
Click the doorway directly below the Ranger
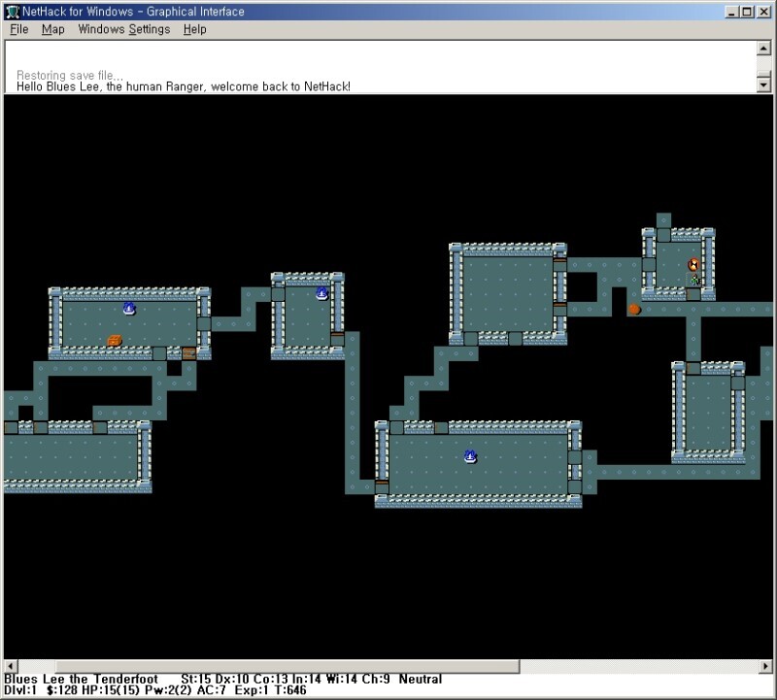coord(693,294)
